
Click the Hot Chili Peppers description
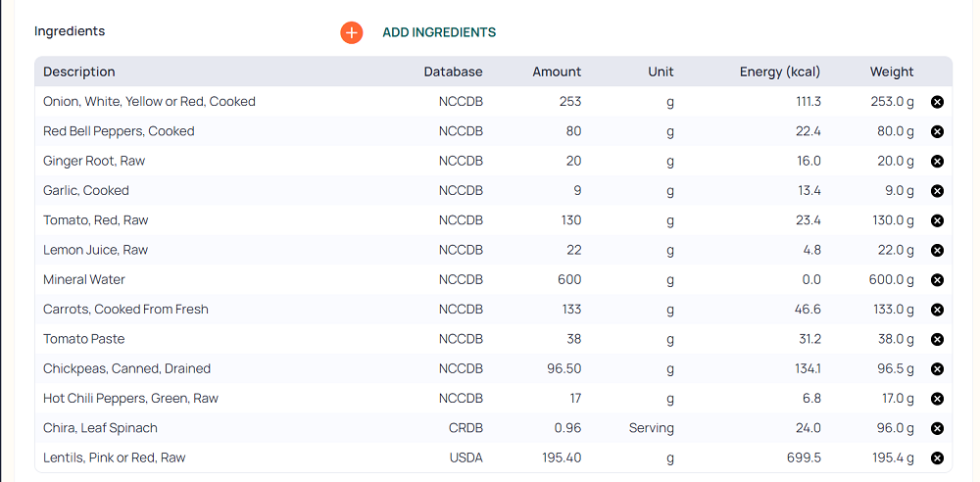[x=130, y=399]
